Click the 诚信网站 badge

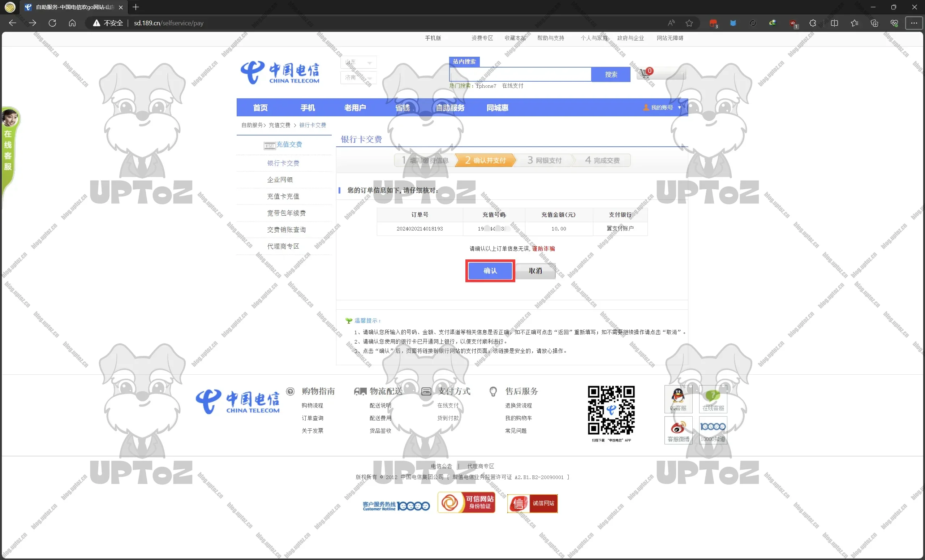(532, 503)
